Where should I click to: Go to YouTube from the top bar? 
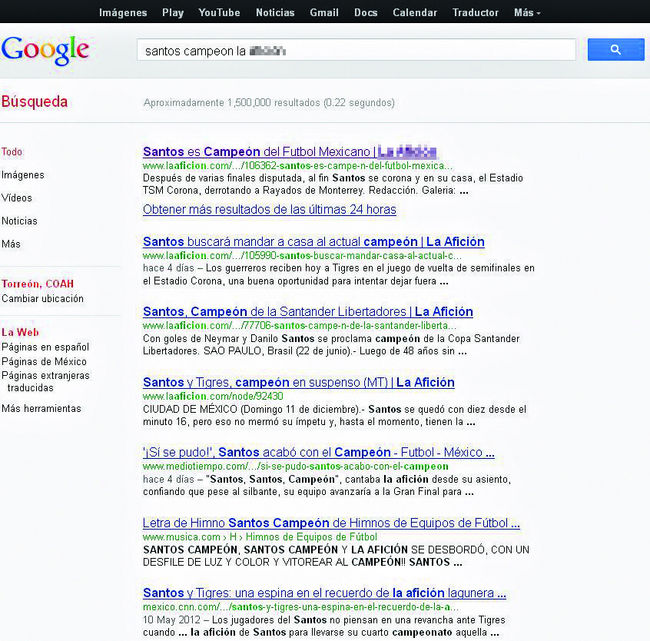click(x=219, y=13)
